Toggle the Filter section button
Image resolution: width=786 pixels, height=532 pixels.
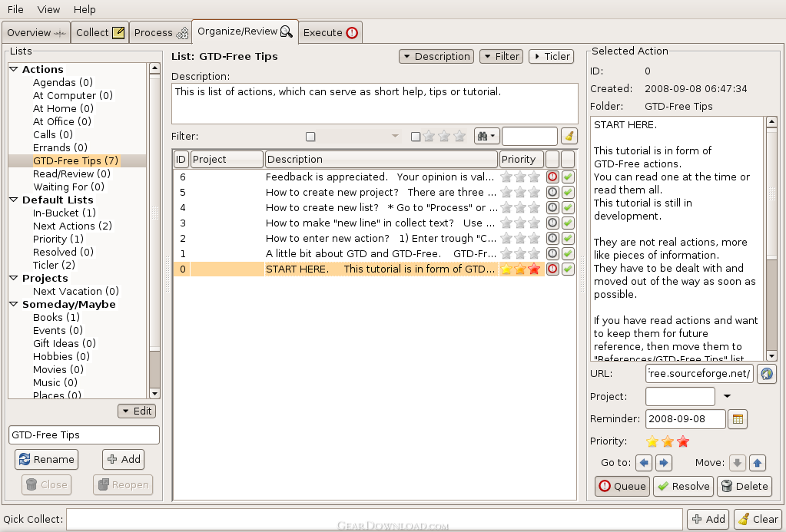(501, 57)
